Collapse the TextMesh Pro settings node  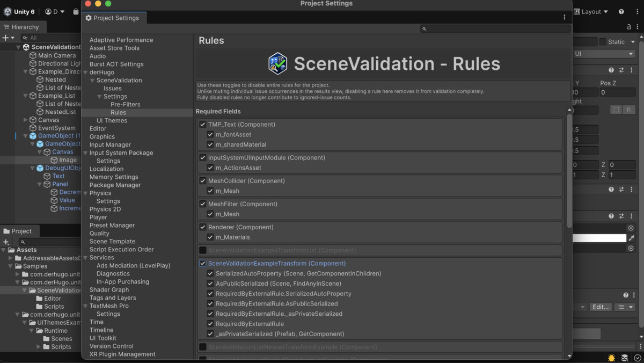tap(85, 306)
